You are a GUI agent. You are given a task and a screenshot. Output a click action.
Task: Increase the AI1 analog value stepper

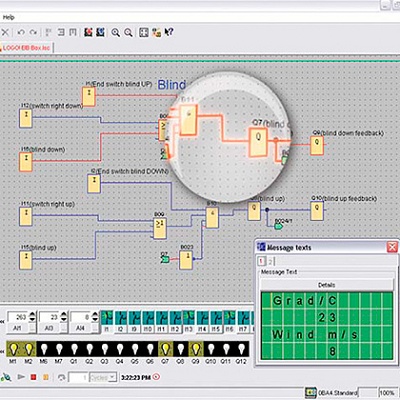(x=32, y=314)
